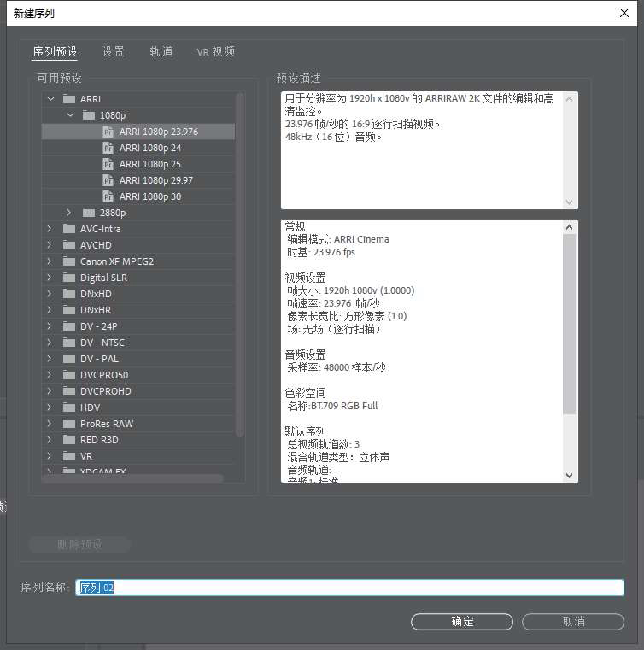Open the VR 视频 tab
Image resolution: width=644 pixels, height=650 pixels.
click(215, 52)
